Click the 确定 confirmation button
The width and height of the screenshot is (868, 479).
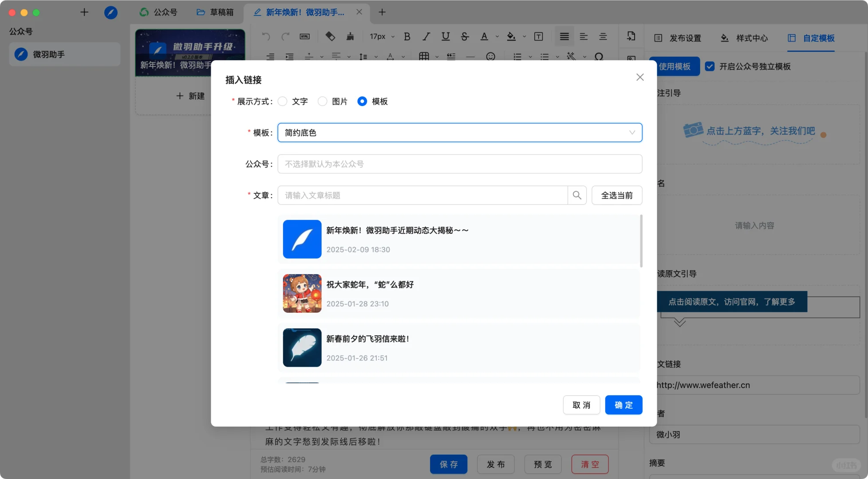pyautogui.click(x=623, y=404)
